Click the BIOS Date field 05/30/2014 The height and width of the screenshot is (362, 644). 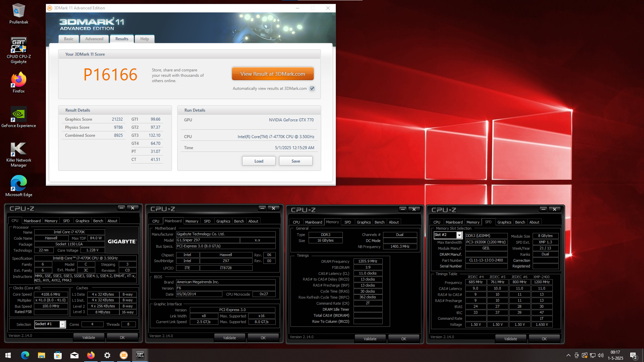coord(199,294)
